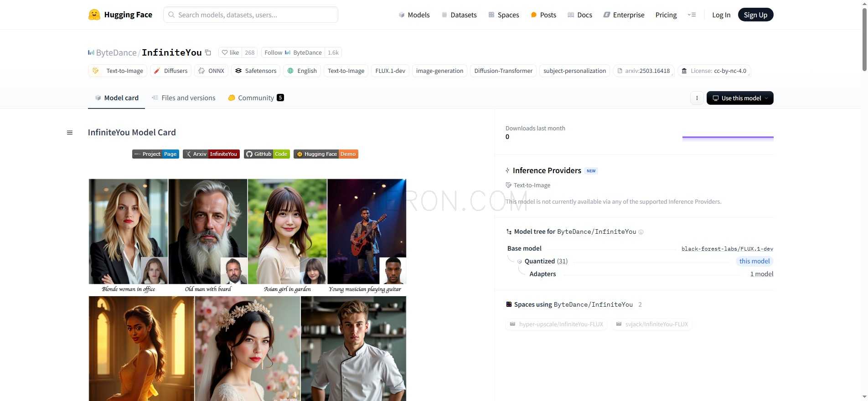The image size is (868, 401).
Task: Open the arxiv:2503.16418 tag
Action: tap(643, 71)
